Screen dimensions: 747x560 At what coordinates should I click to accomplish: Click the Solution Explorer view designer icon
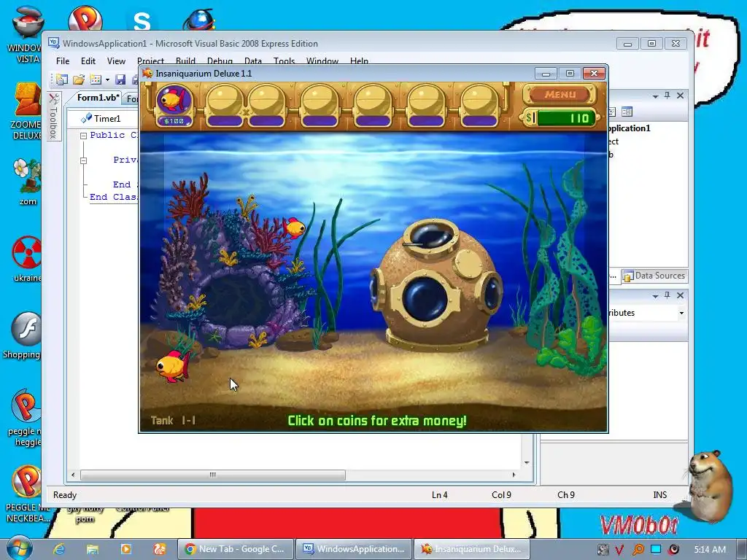[627, 112]
